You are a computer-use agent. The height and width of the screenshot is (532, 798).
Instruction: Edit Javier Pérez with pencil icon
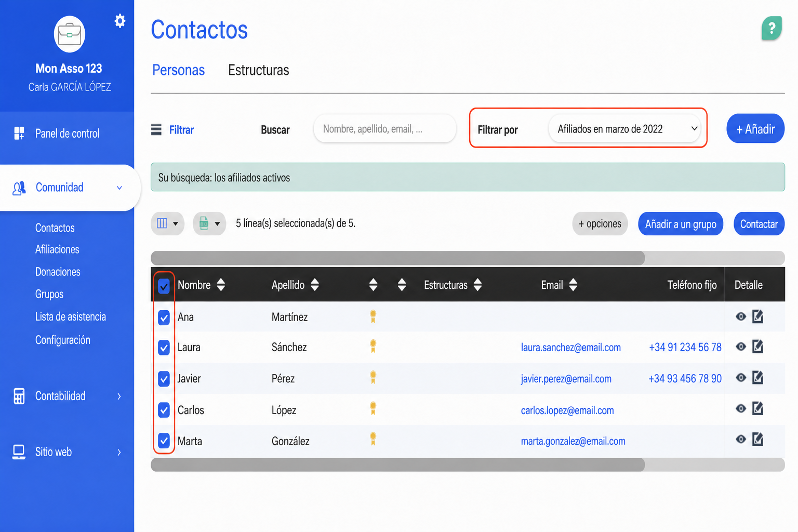point(758,378)
